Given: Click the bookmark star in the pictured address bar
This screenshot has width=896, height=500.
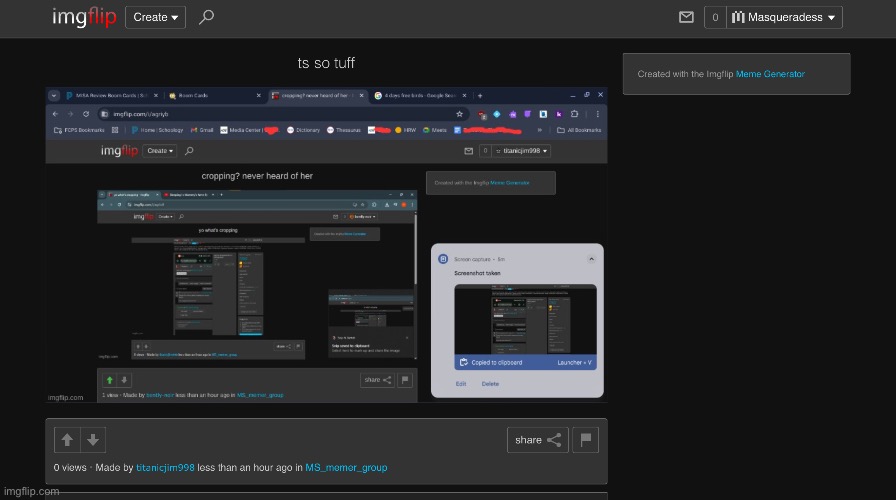Looking at the screenshot, I should point(458,114).
